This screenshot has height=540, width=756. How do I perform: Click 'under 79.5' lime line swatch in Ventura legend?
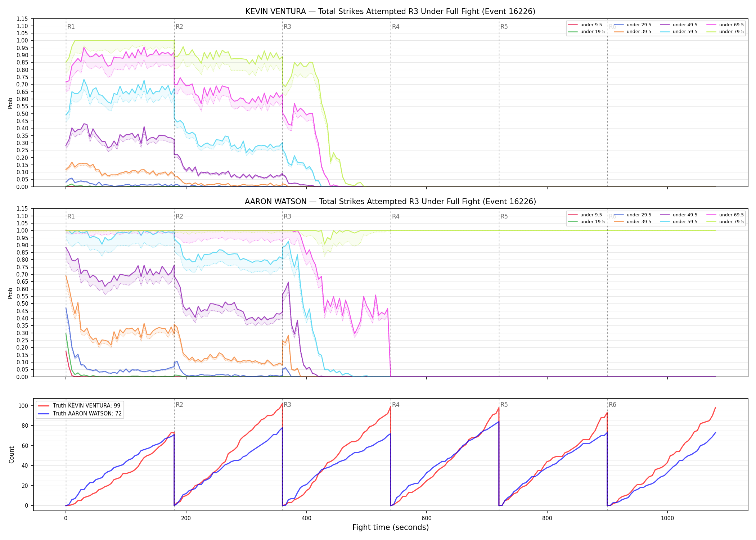pos(711,32)
